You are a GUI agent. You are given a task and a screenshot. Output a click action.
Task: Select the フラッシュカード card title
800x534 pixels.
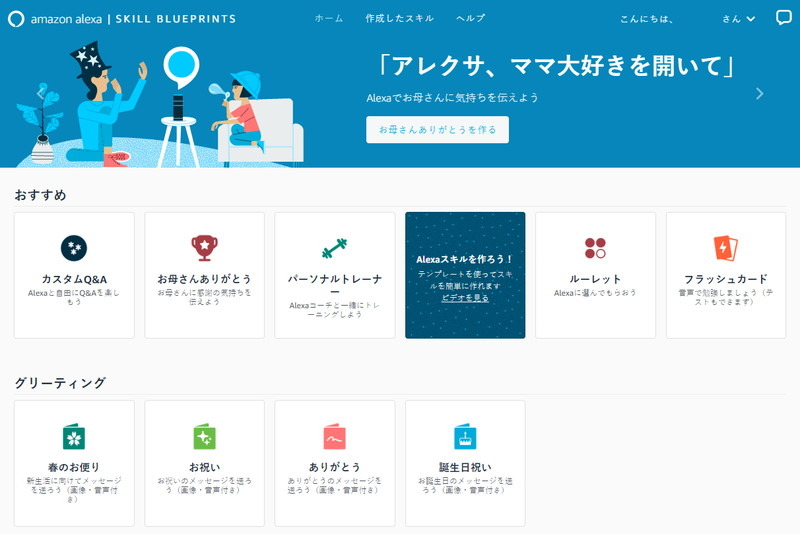pos(726,279)
